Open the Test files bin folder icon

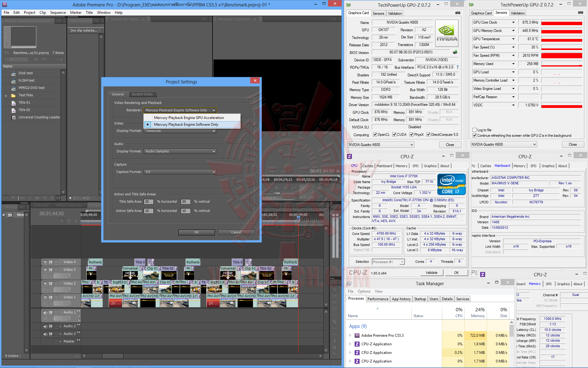(x=13, y=96)
